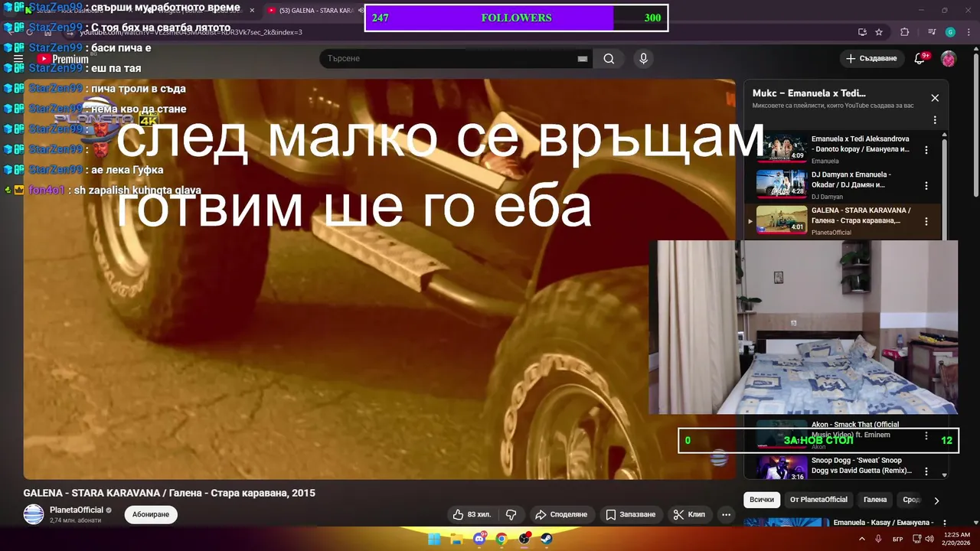Open OBS Studio from the taskbar
Screen dimensions: 980x551
pos(524,539)
